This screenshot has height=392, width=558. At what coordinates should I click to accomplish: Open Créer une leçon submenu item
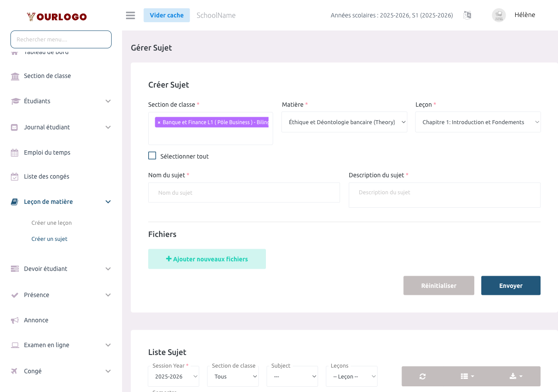pyautogui.click(x=51, y=223)
